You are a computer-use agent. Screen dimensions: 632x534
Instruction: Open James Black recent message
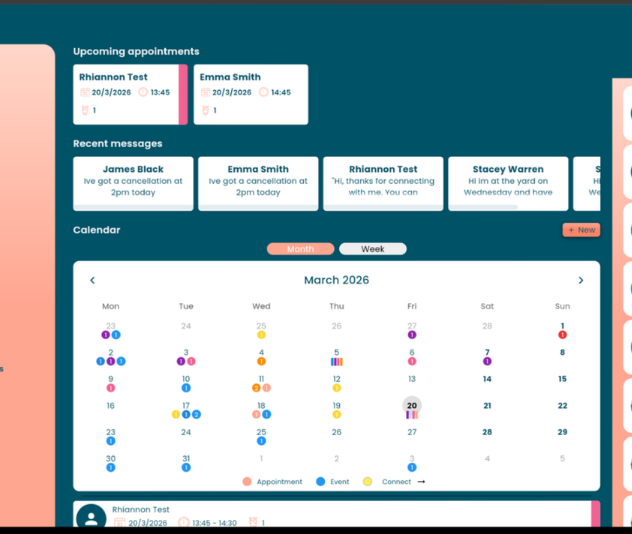click(133, 183)
